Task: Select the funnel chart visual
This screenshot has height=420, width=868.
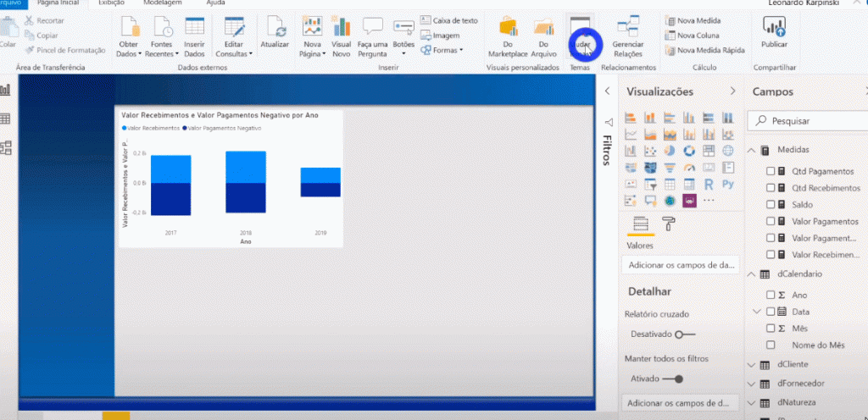Action: point(670,167)
